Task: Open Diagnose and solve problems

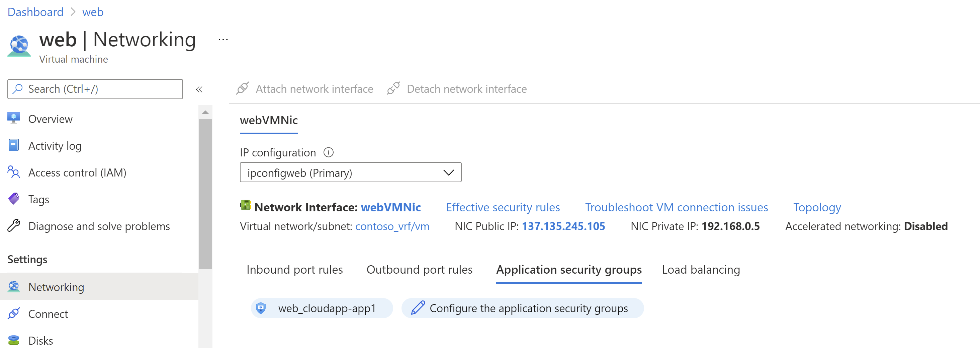Action: click(x=99, y=226)
